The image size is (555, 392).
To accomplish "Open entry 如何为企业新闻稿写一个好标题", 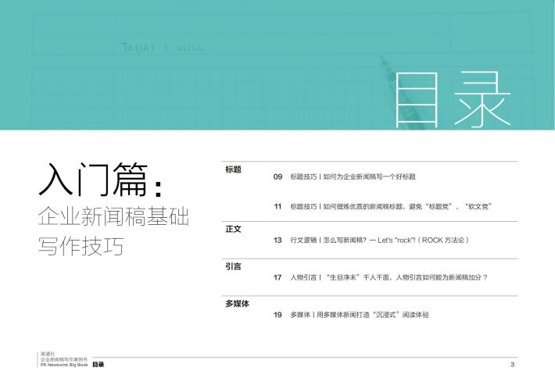I will click(x=353, y=177).
